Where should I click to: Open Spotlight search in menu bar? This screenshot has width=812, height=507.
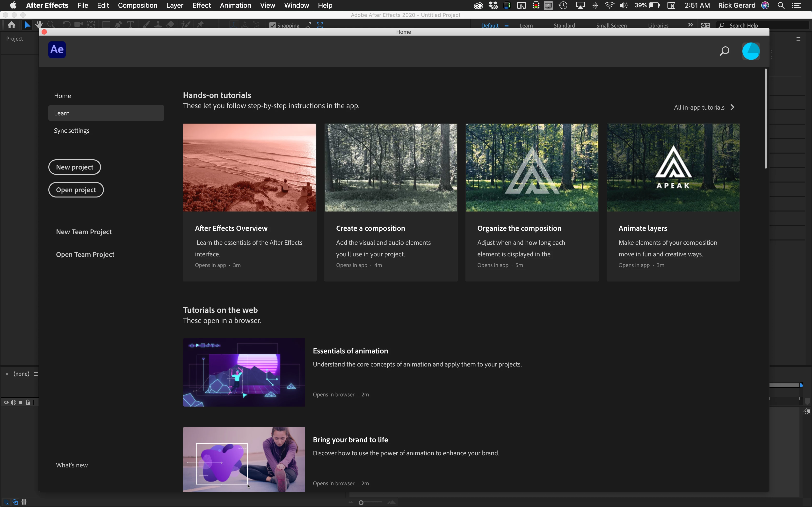click(781, 5)
